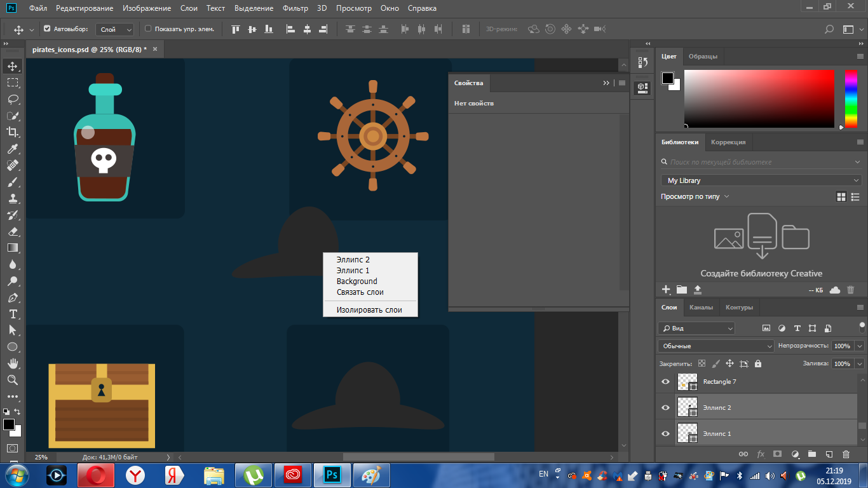Select the Quick Selection tool

click(13, 116)
